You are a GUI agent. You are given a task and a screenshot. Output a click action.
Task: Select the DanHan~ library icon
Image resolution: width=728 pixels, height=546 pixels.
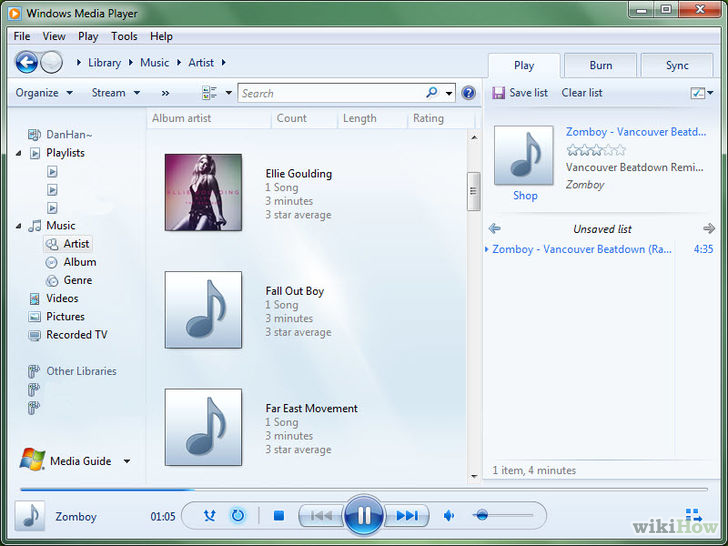coord(34,135)
